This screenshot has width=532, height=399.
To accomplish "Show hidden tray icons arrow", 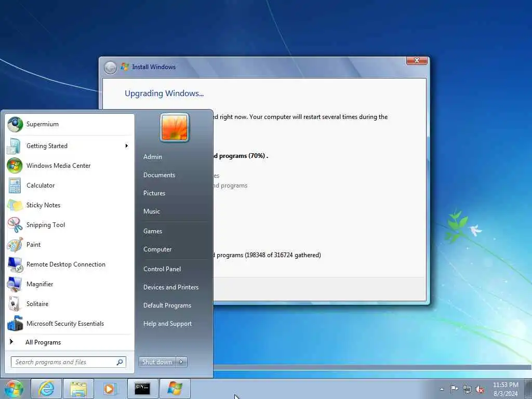I will [x=442, y=389].
